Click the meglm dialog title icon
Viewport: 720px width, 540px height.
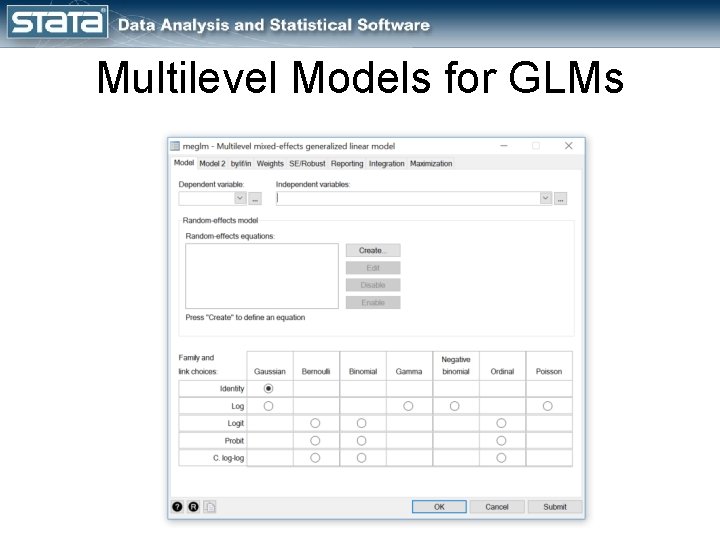(175, 146)
